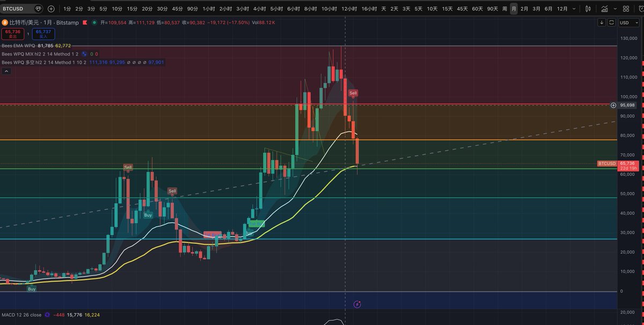The width and height of the screenshot is (644, 325).
Task: Click the Sell marker near the 100,000 level
Action: point(353,93)
